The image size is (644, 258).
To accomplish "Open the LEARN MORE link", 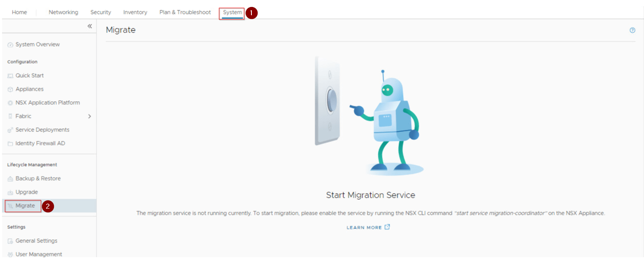I will 364,228.
